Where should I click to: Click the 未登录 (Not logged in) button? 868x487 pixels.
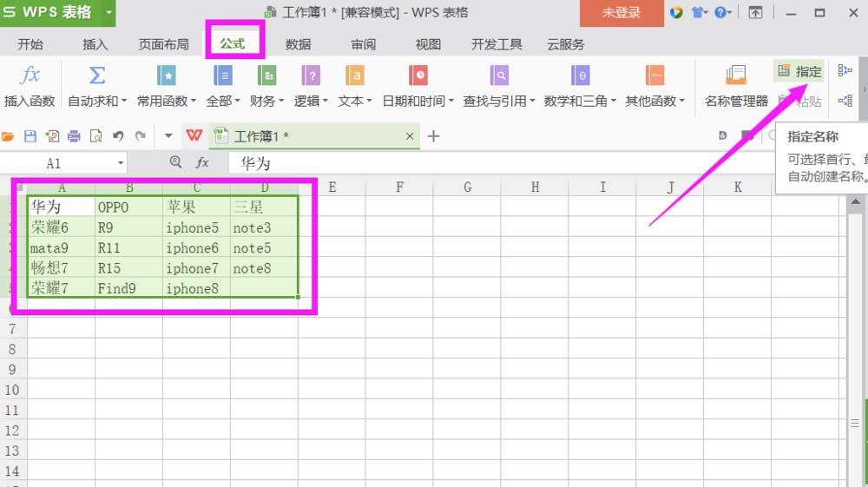click(621, 13)
